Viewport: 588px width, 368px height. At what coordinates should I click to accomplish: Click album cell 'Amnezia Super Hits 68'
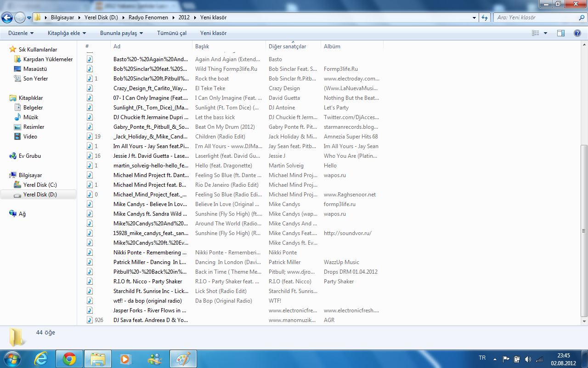click(351, 137)
